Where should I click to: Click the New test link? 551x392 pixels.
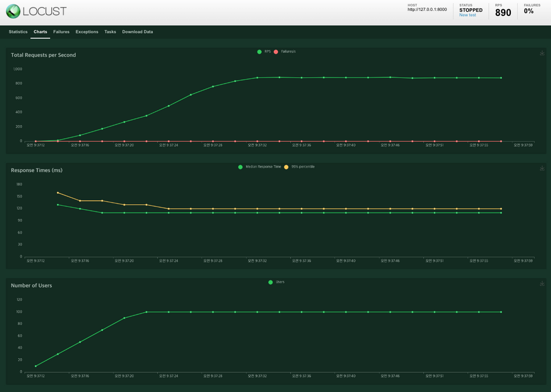(x=468, y=15)
